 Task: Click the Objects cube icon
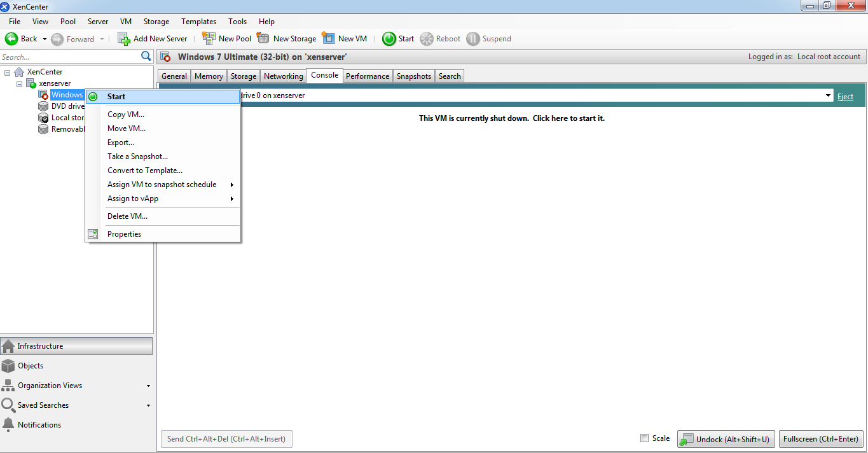pyautogui.click(x=8, y=366)
